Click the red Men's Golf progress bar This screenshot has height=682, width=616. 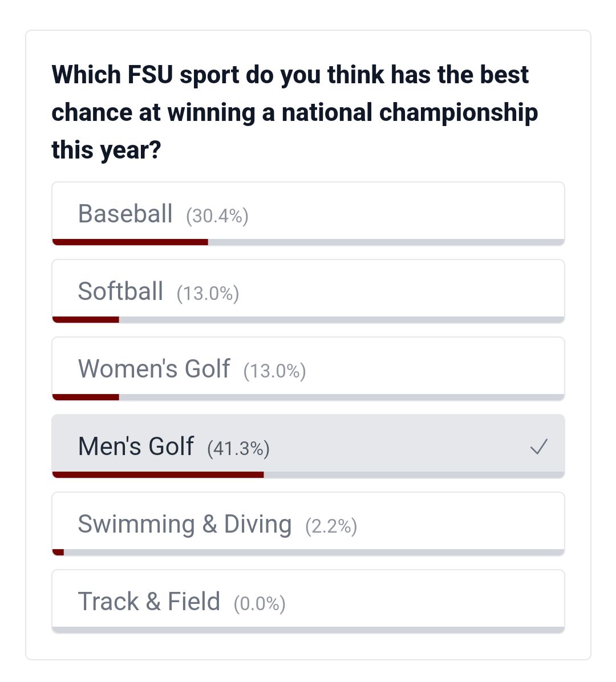click(158, 474)
